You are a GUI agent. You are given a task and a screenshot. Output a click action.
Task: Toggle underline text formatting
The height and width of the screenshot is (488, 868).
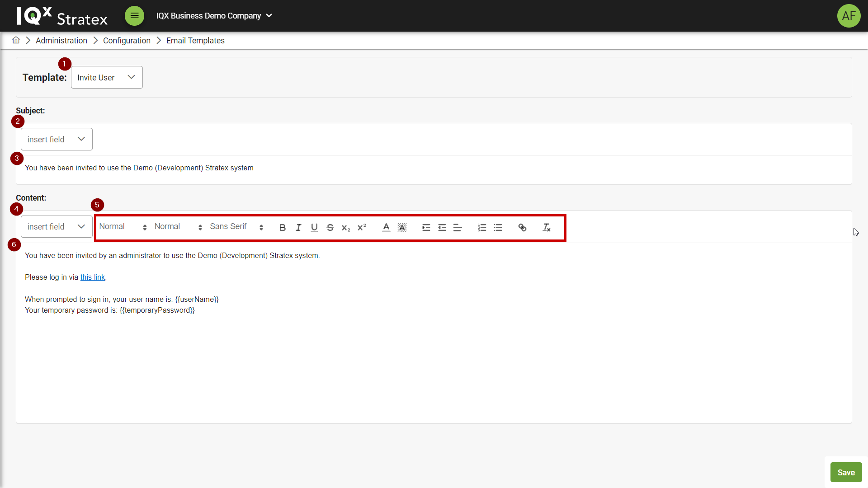pyautogui.click(x=314, y=228)
